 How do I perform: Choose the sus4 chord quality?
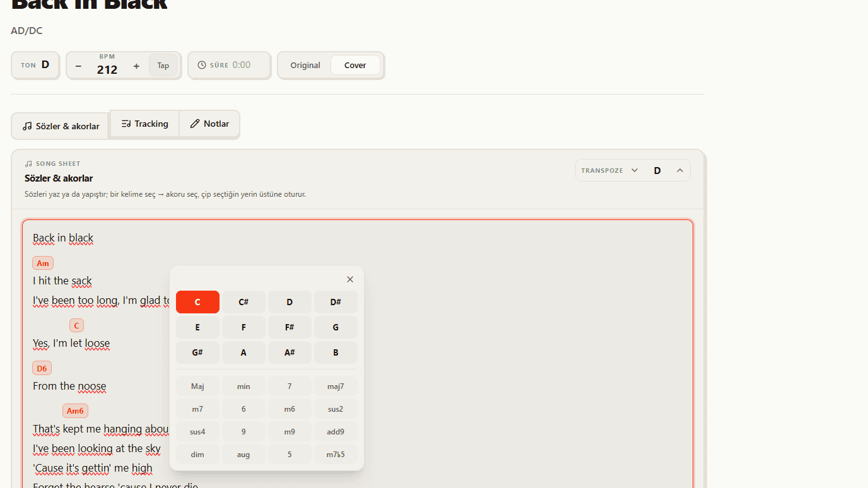coord(197,432)
